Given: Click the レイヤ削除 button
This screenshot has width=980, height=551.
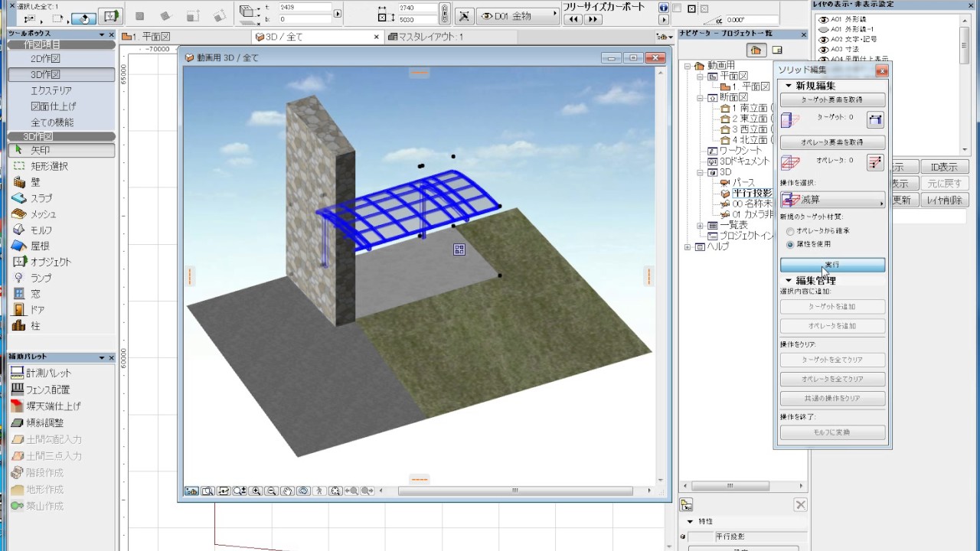Looking at the screenshot, I should (x=943, y=201).
